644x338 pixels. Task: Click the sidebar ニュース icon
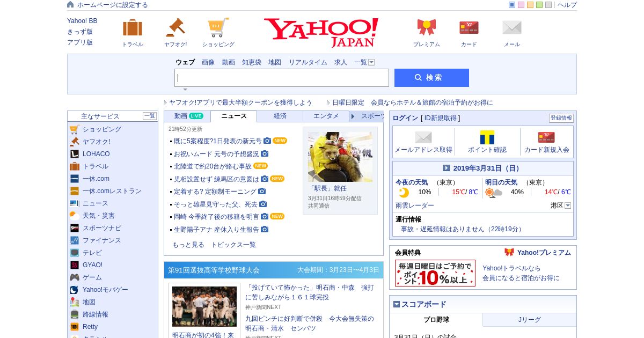tap(75, 203)
